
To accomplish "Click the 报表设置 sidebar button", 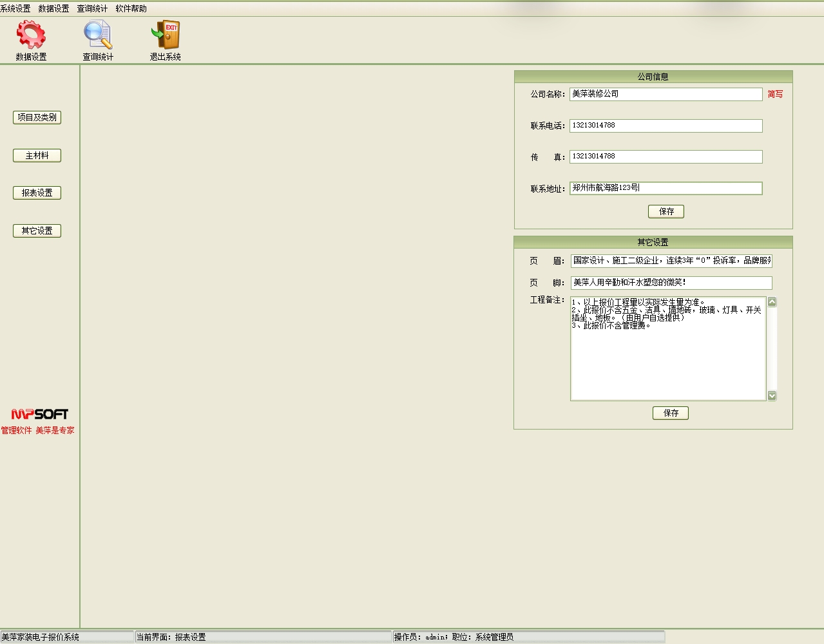I will (37, 193).
